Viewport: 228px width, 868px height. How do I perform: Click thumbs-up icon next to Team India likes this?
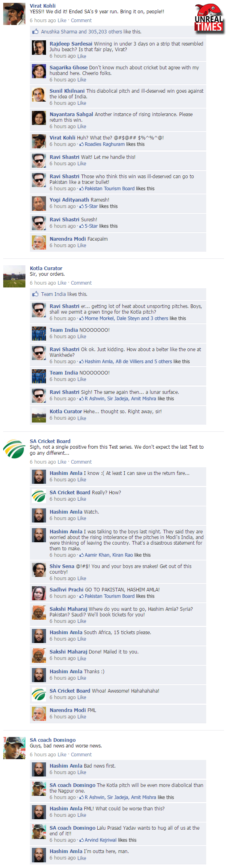pos(36,294)
